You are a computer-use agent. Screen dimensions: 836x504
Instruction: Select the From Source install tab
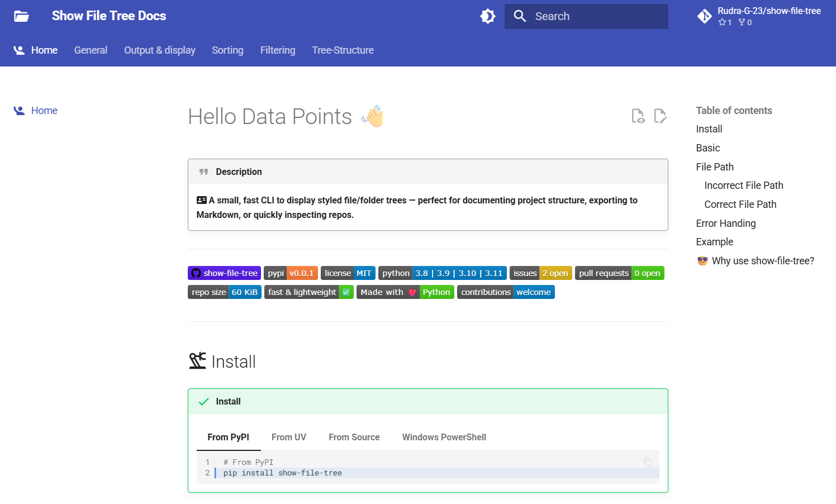[354, 437]
